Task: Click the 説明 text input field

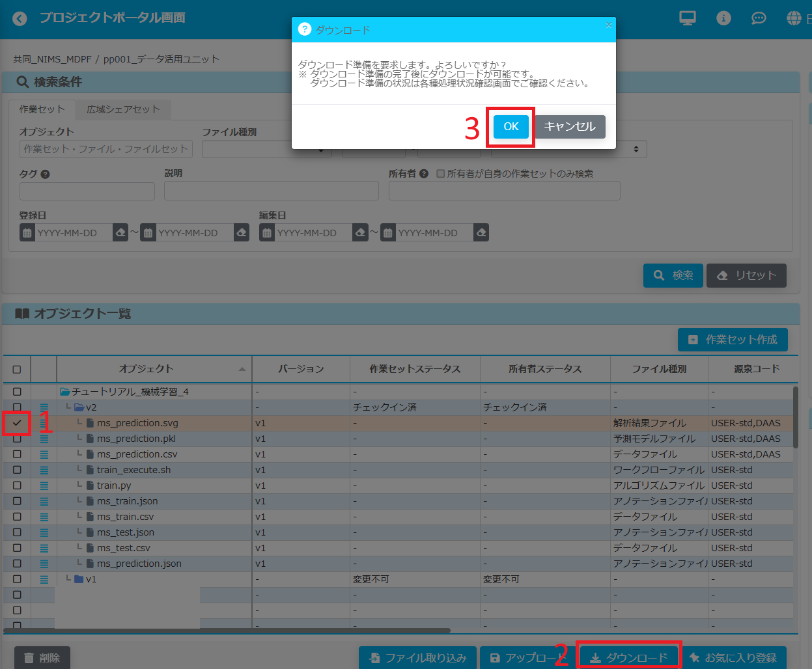Action: 271,191
